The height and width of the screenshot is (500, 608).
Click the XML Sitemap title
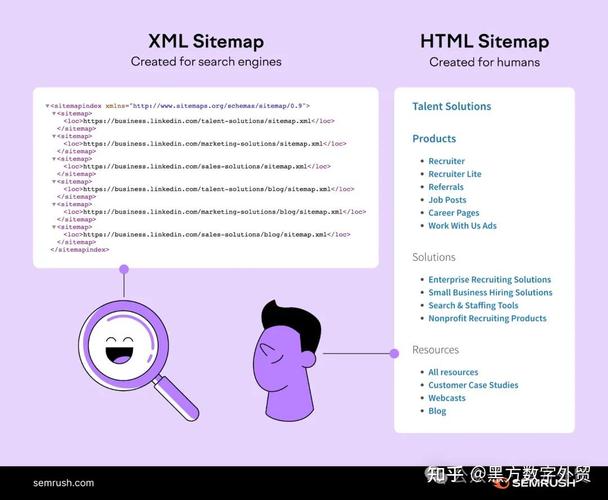point(206,42)
